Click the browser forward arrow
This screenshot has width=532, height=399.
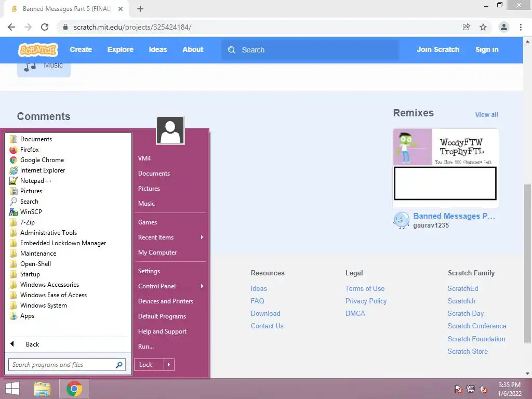[28, 27]
